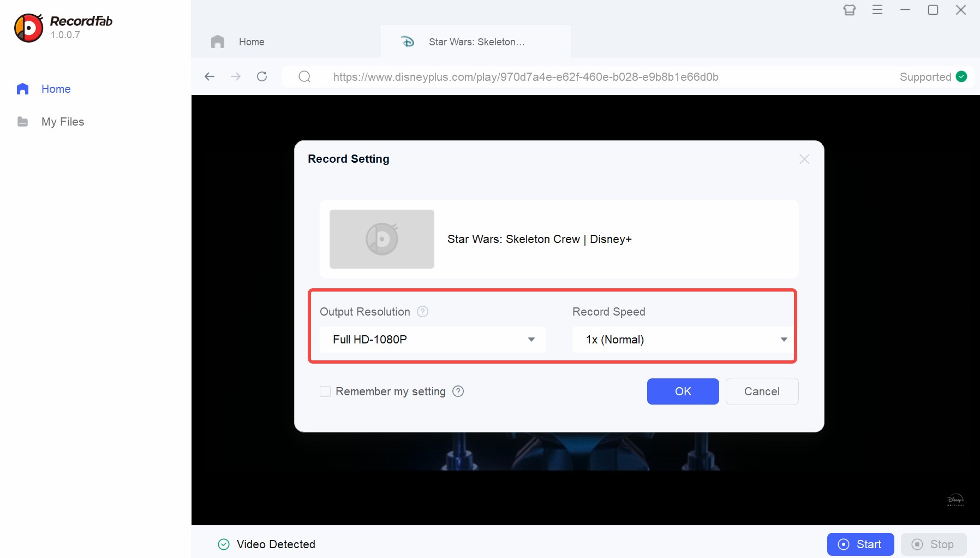Click the Output Resolution help icon
980x558 pixels.
point(423,312)
